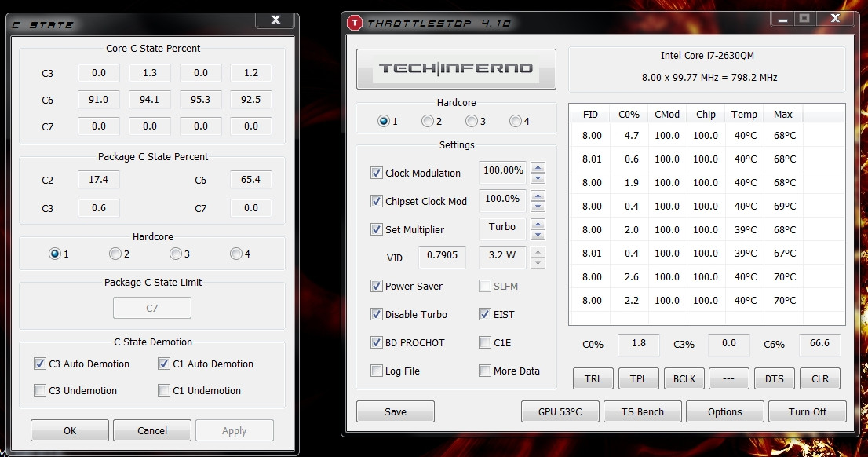Image resolution: width=868 pixels, height=457 pixels.
Task: Click the GPU 53°C button
Action: tap(560, 411)
